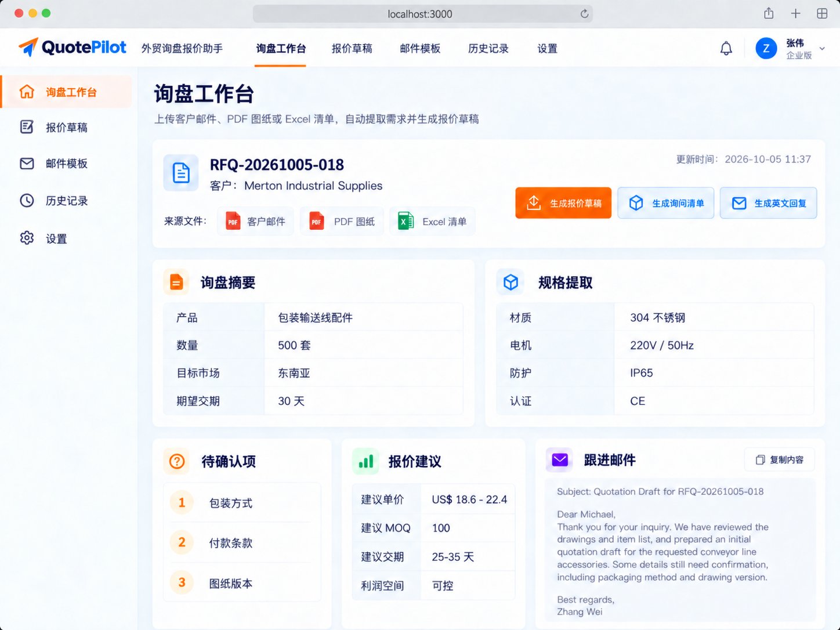Image resolution: width=840 pixels, height=630 pixels.
Task: Open 邮件模板 top tab
Action: 420,49
